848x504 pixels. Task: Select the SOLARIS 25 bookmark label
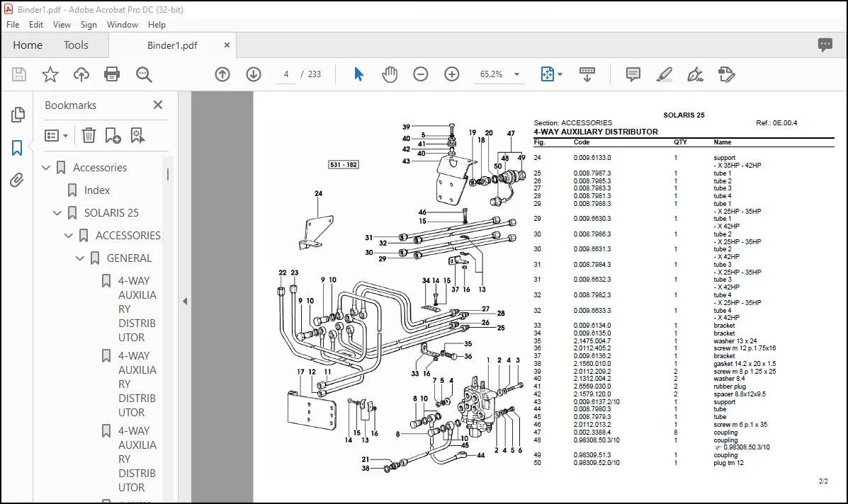click(111, 213)
